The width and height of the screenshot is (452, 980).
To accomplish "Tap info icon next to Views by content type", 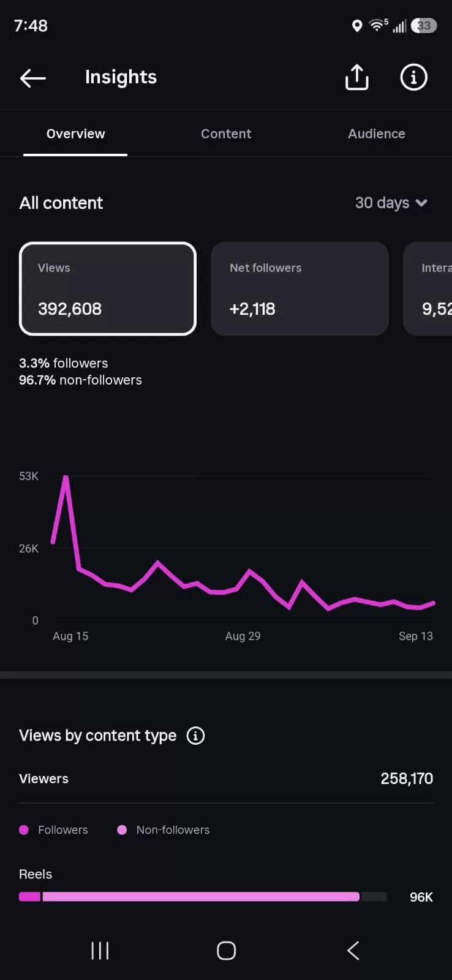I will pos(195,736).
